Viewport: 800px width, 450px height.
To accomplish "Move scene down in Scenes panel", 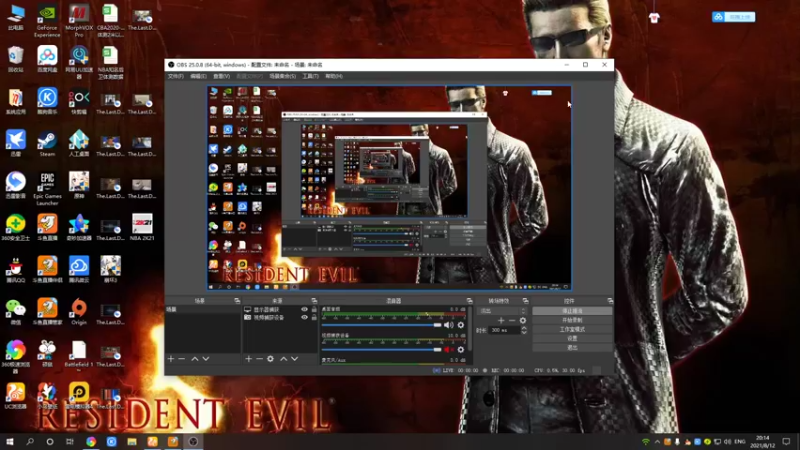I will pyautogui.click(x=206, y=359).
